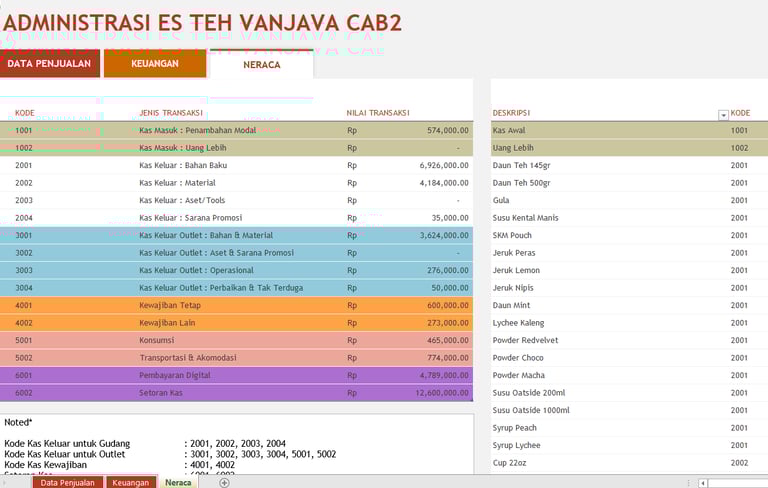Open the KEUANGAN navigation button

pos(155,64)
